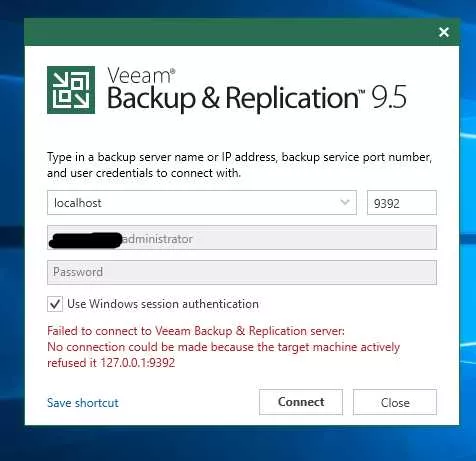Click the Connect button
This screenshot has height=461, width=476.
click(301, 402)
